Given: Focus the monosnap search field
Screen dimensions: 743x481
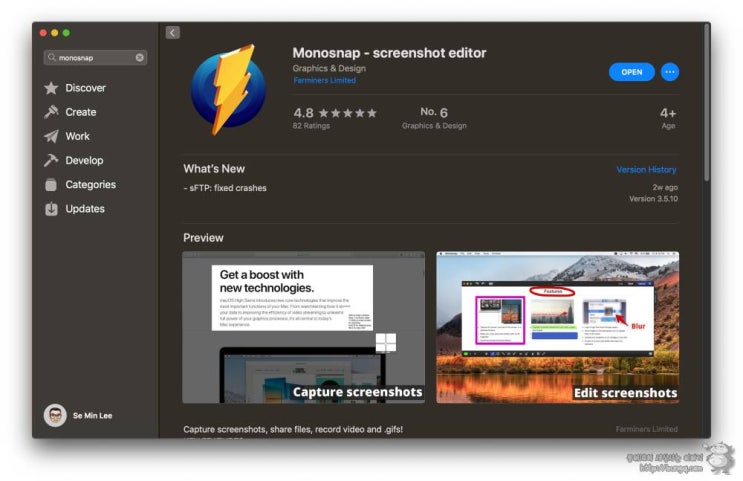Looking at the screenshot, I should tap(95, 57).
